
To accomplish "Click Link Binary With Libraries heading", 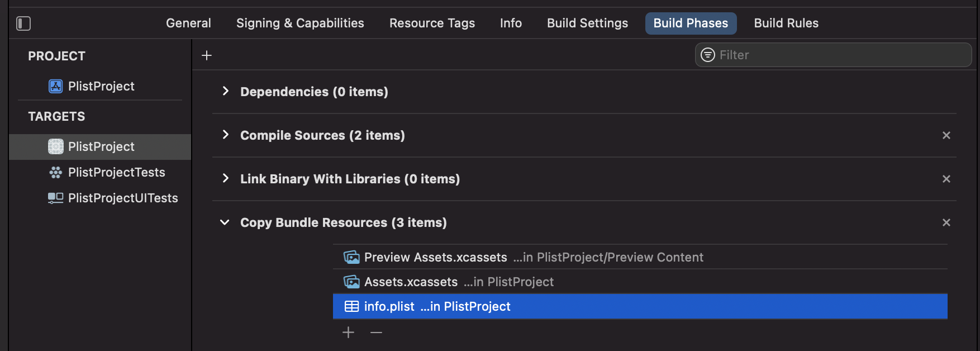I will 350,179.
